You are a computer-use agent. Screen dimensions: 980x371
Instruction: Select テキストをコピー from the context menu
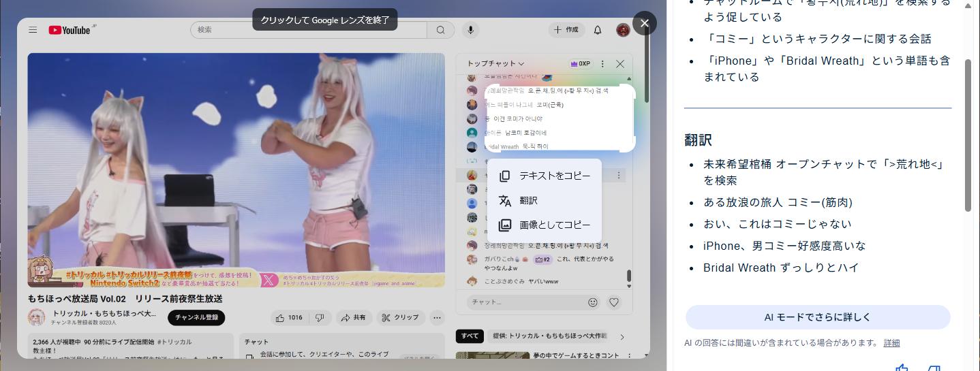tap(545, 176)
